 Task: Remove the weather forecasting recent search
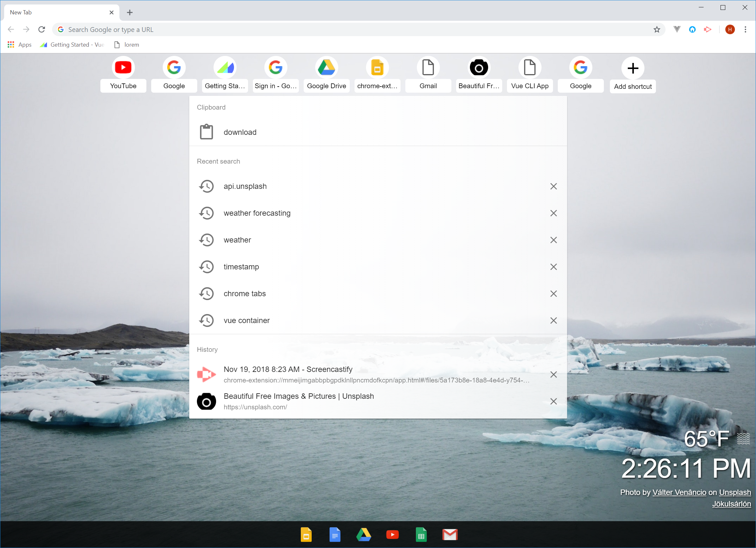click(x=553, y=213)
